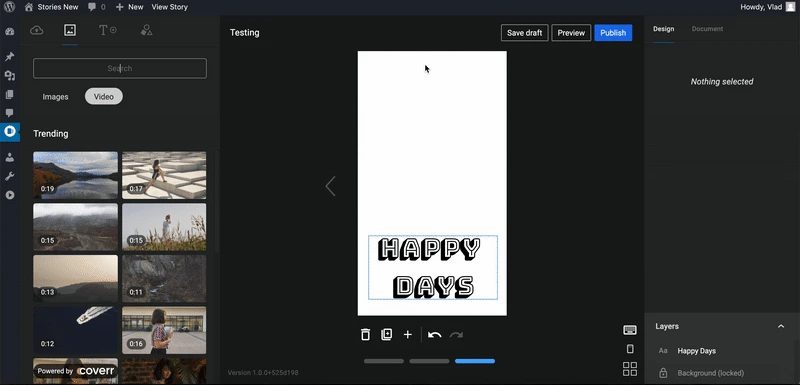Redo the last action
The height and width of the screenshot is (385, 800).
[x=456, y=335]
